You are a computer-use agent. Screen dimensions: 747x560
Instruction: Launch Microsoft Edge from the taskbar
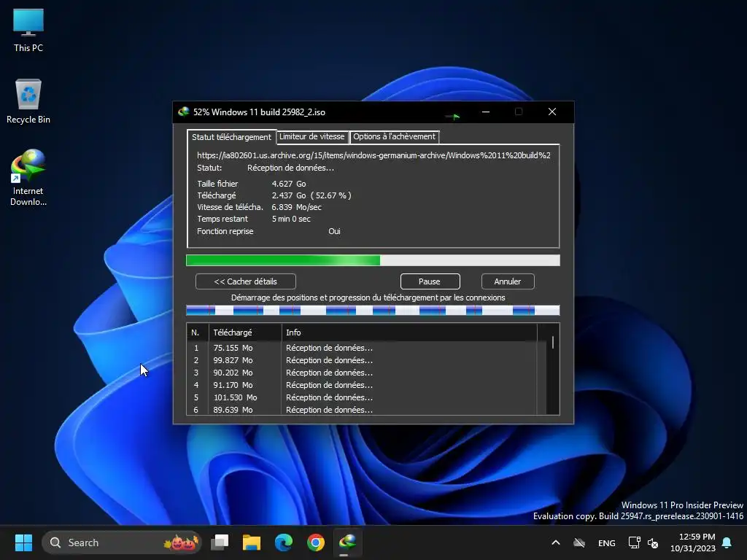coord(284,542)
